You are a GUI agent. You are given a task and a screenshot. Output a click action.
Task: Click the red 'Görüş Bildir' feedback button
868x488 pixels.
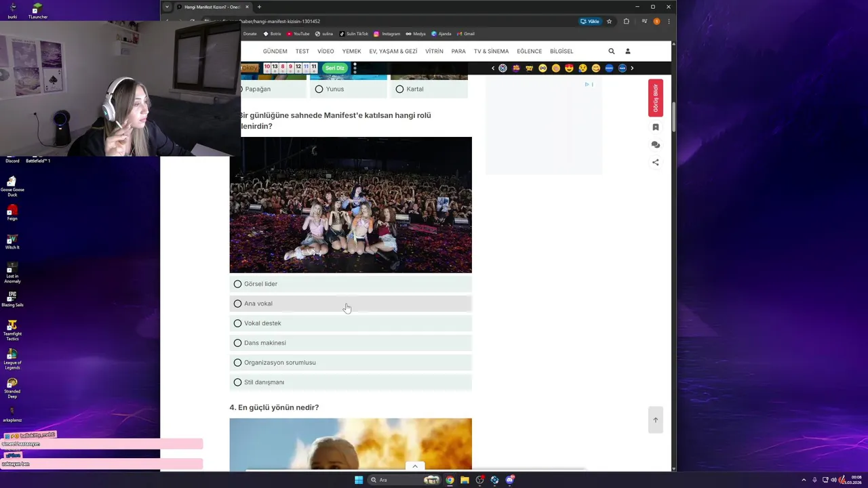[x=656, y=98]
